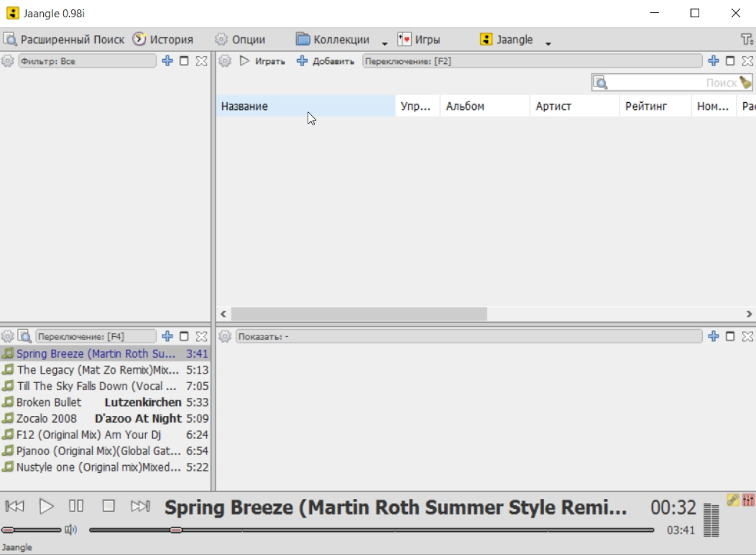Pause the current track
This screenshot has width=756, height=555.
(76, 506)
